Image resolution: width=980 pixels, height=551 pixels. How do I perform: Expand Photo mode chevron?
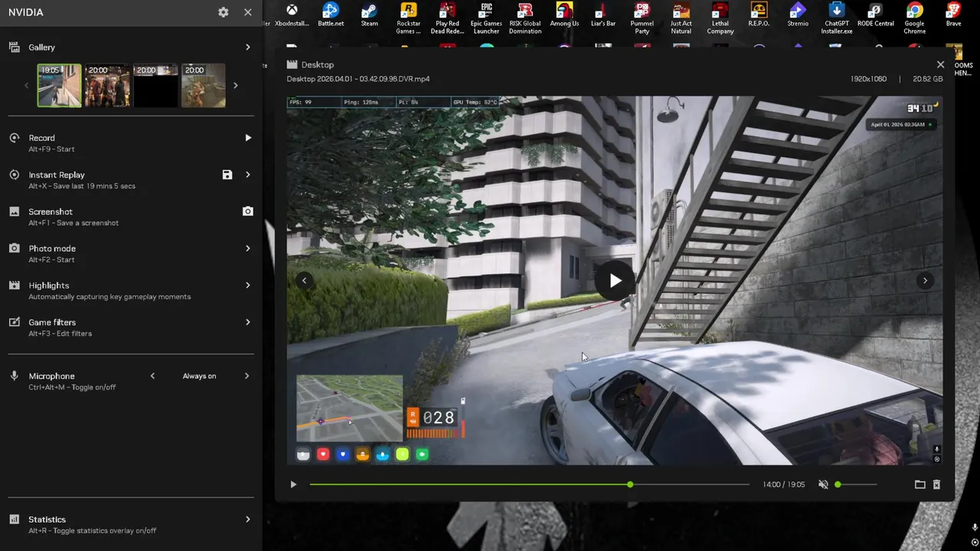tap(247, 248)
